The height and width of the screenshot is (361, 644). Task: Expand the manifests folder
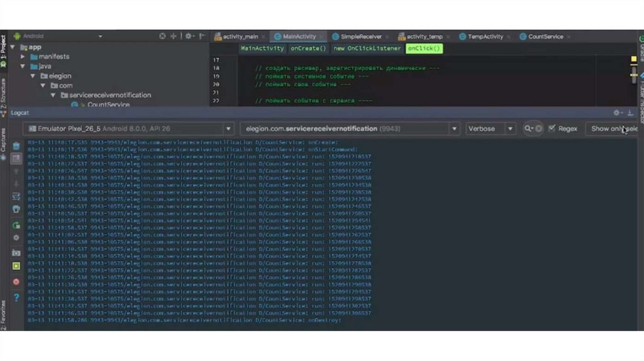coord(23,57)
